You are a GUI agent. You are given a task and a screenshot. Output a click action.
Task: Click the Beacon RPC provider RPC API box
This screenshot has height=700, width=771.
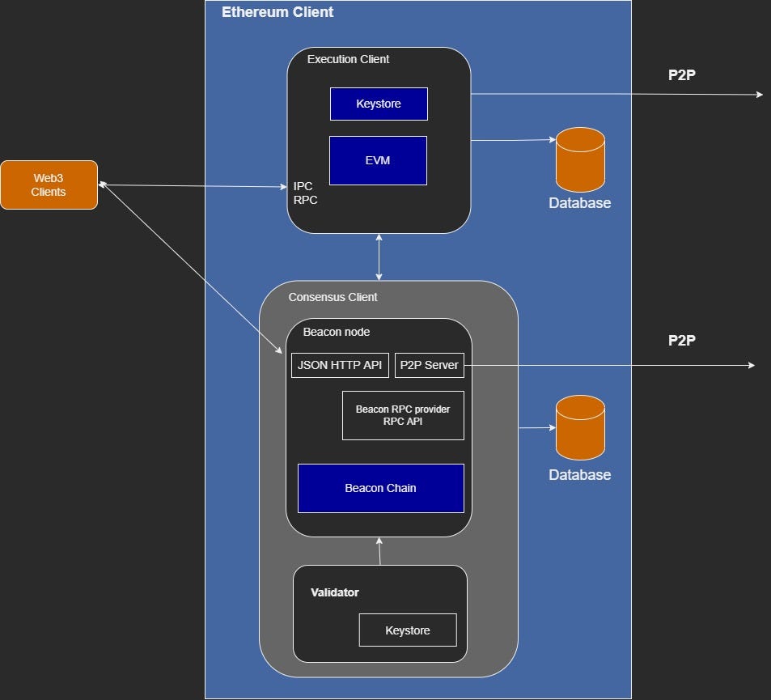403,415
